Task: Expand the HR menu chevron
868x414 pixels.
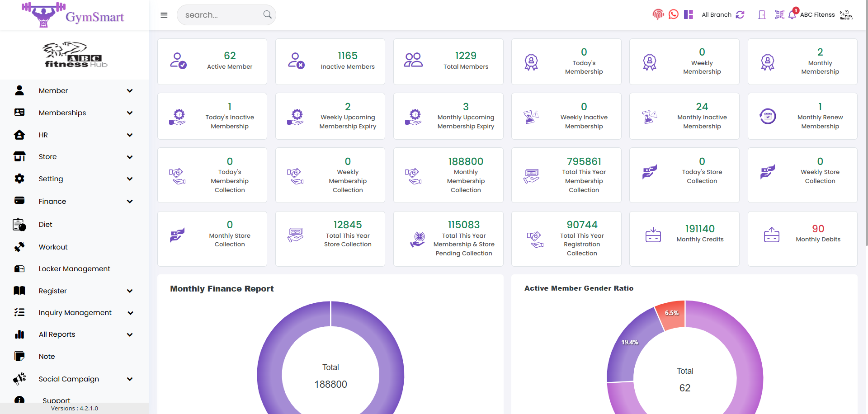Action: [x=130, y=135]
